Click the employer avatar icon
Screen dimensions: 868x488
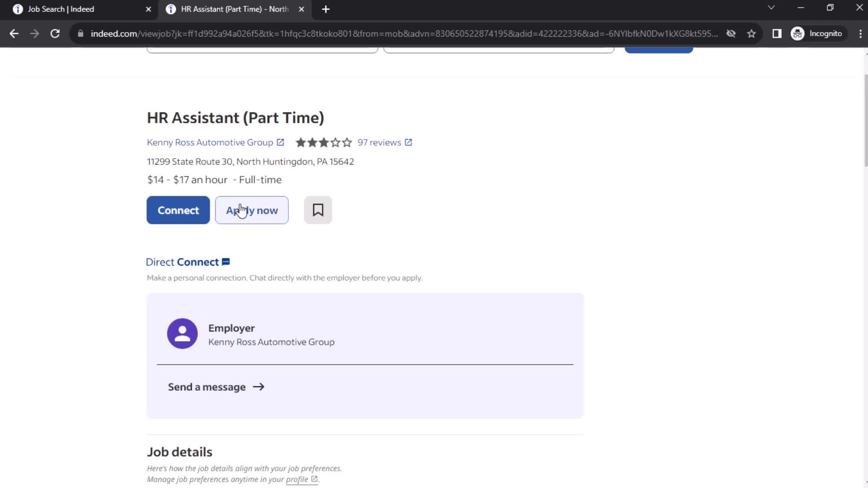click(183, 333)
